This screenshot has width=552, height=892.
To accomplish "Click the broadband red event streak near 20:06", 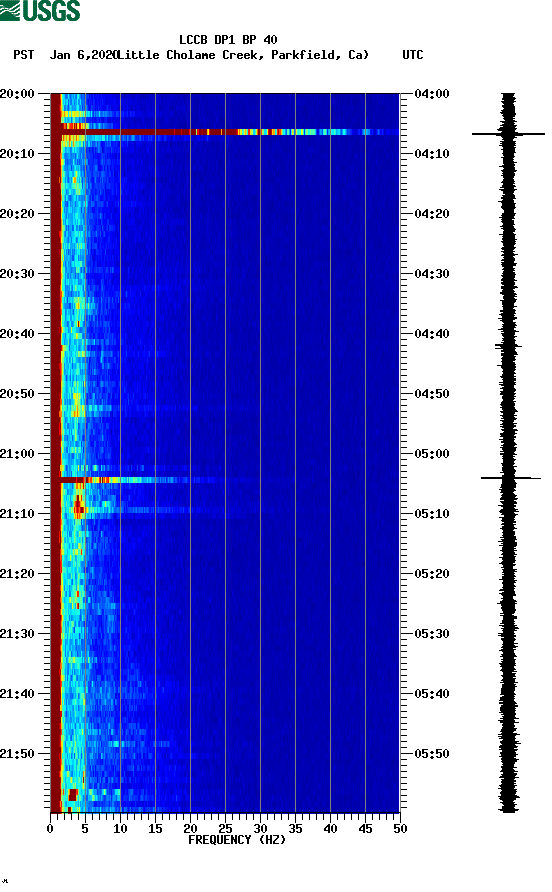I will coord(225,132).
